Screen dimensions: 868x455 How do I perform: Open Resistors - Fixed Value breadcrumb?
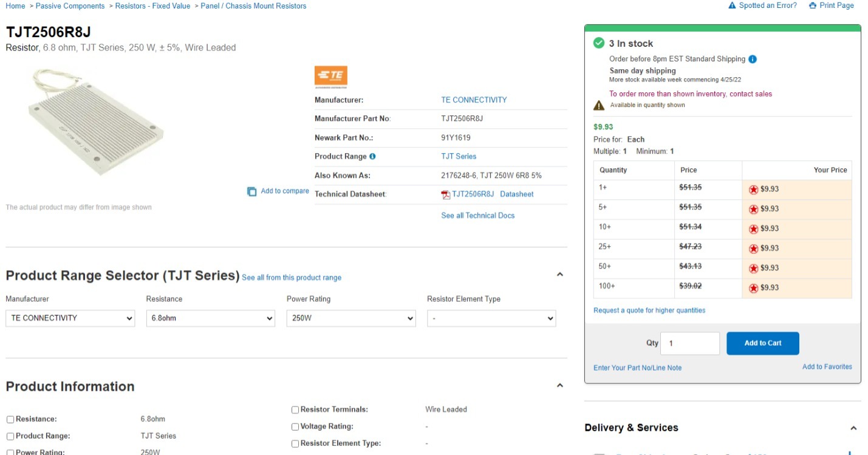coord(153,6)
